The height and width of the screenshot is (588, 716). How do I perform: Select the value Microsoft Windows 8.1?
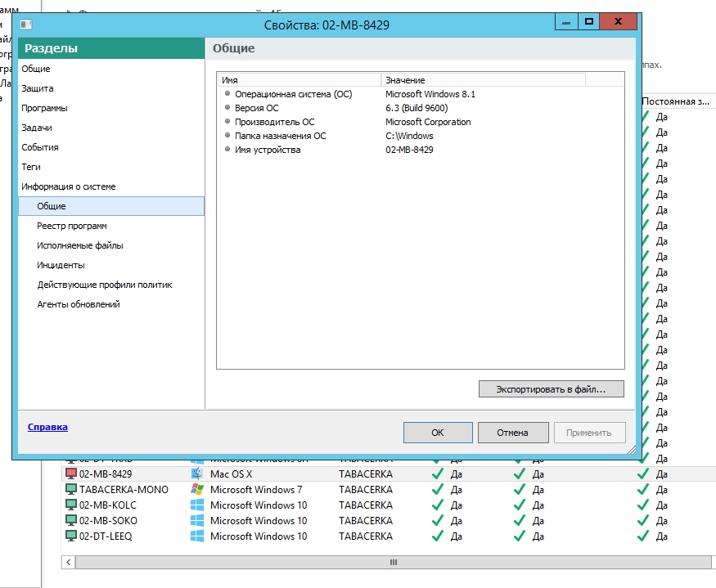[x=430, y=94]
